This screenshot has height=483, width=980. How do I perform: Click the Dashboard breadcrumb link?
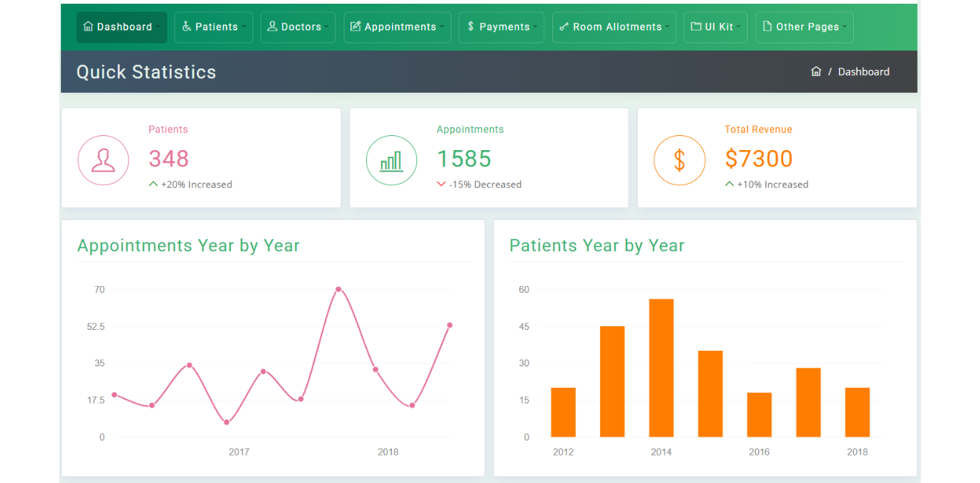click(863, 71)
